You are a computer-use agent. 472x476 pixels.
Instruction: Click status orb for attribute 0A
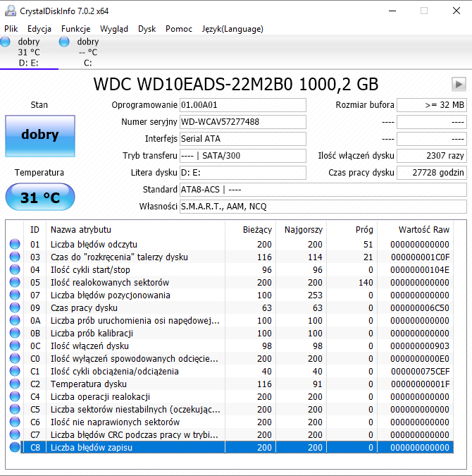tap(15, 320)
